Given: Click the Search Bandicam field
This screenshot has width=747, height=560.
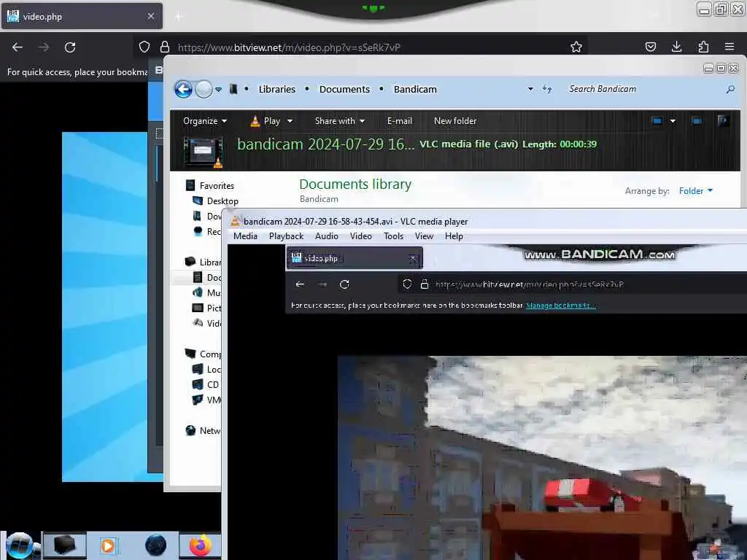Looking at the screenshot, I should [x=643, y=89].
